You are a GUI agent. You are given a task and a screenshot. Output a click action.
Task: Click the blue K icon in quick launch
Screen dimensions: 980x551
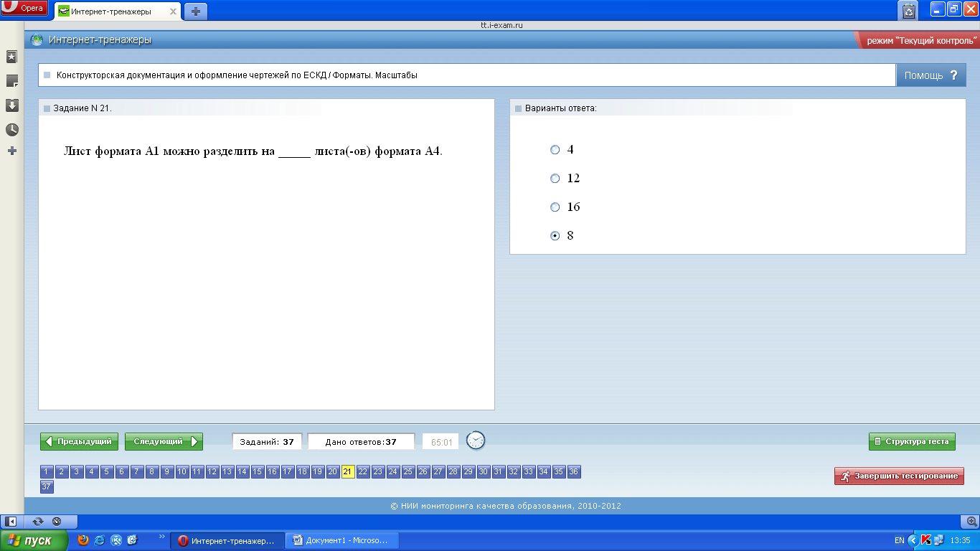click(x=116, y=540)
